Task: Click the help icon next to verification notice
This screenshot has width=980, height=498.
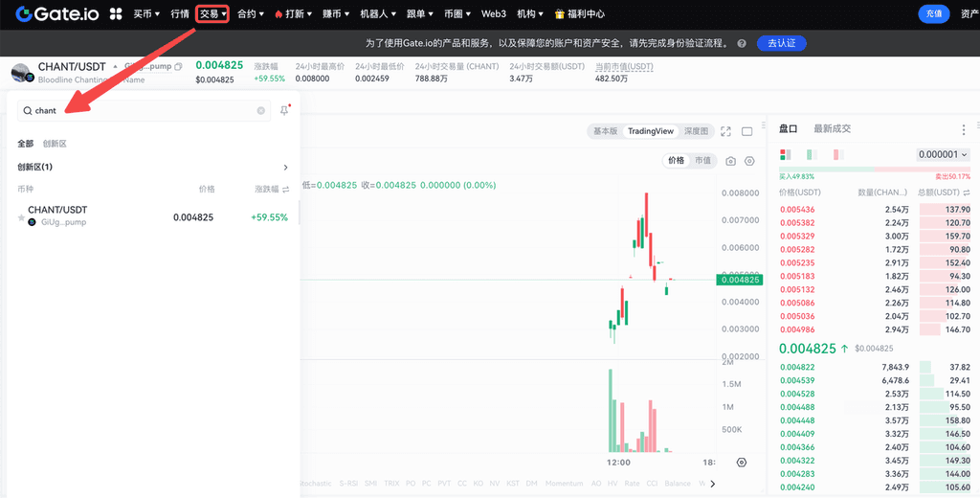Action: coord(742,44)
